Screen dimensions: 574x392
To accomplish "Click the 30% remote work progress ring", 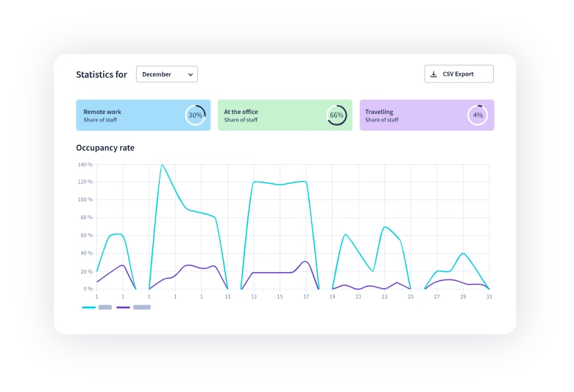I will 195,115.
